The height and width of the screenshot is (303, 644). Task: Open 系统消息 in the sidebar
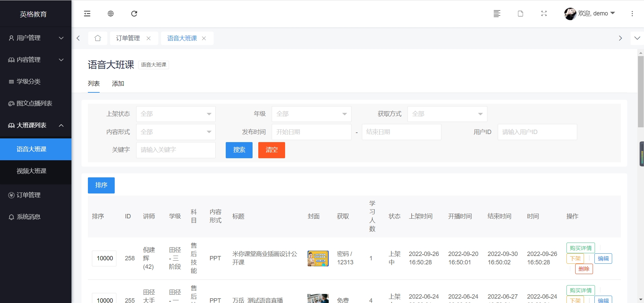(x=36, y=217)
